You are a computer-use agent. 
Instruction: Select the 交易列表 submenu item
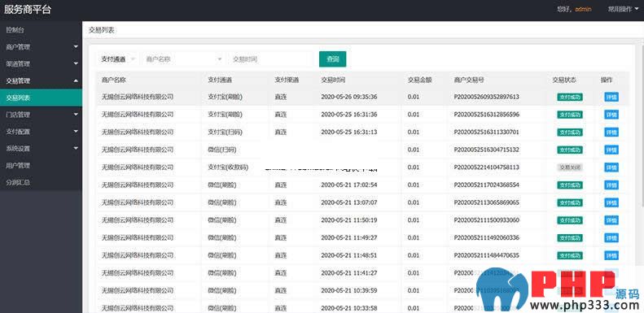(41, 98)
